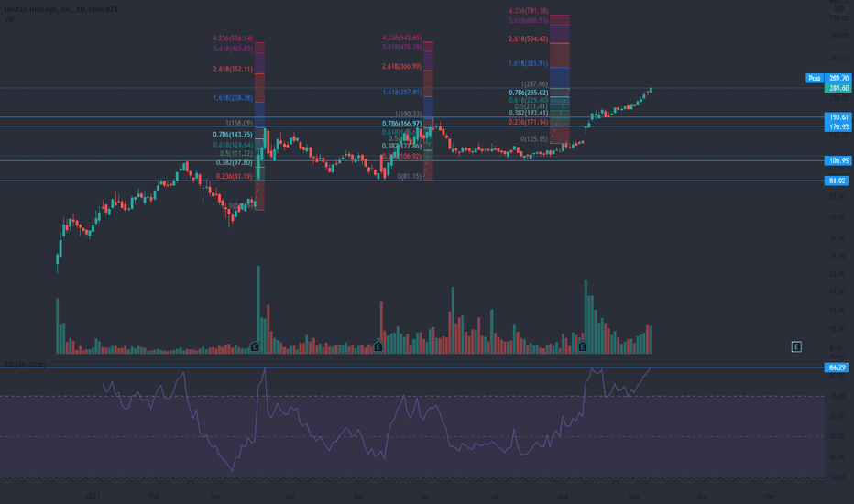Click the Post market price tag
Viewport: 854px width, 504px height.
click(815, 79)
